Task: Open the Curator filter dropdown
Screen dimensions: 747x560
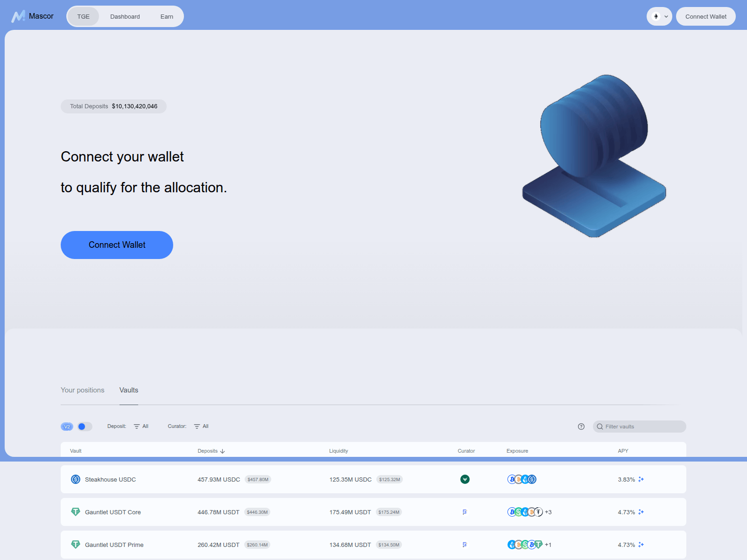Action: pos(201,427)
